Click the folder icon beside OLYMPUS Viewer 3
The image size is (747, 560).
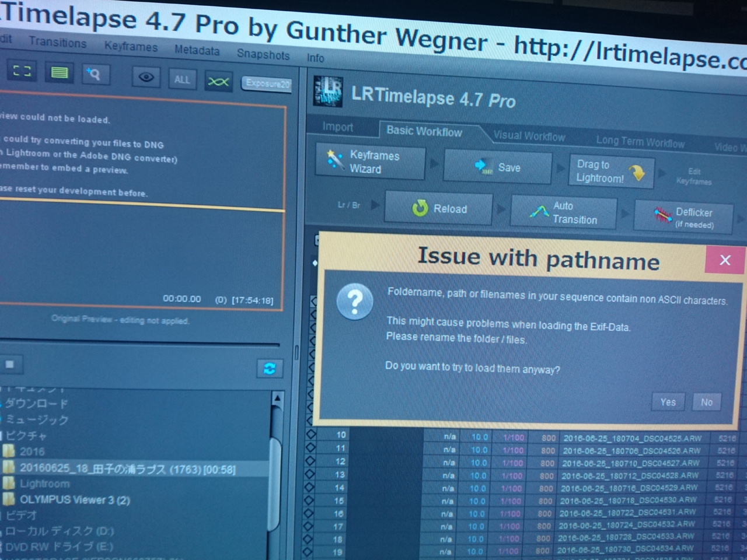(x=9, y=499)
